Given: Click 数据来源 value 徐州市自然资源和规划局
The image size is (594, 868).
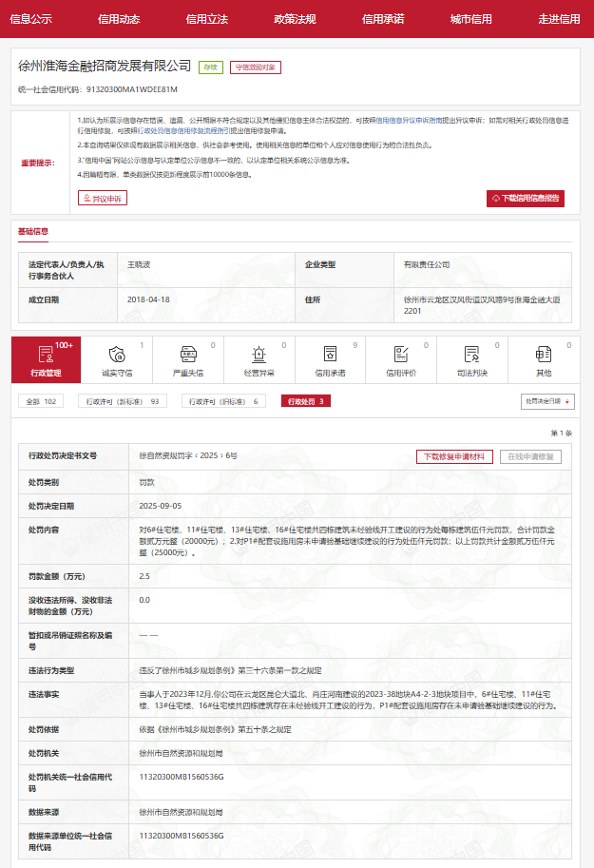Looking at the screenshot, I should click(181, 812).
